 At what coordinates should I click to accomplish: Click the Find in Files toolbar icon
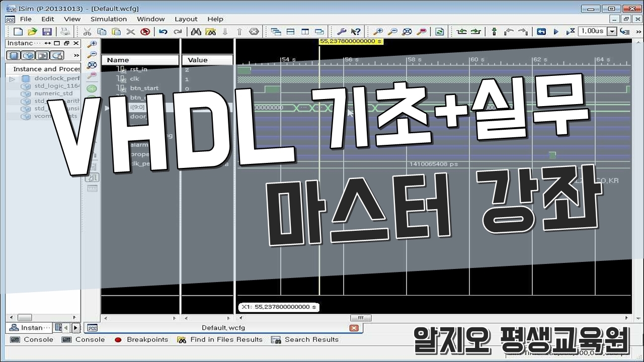point(211,31)
